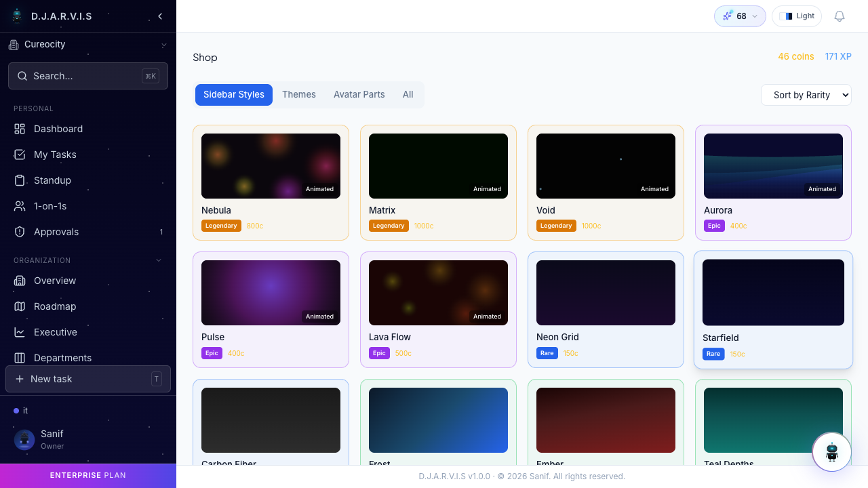The width and height of the screenshot is (868, 488).
Task: Open Dashboard via its grid icon
Action: 20,129
